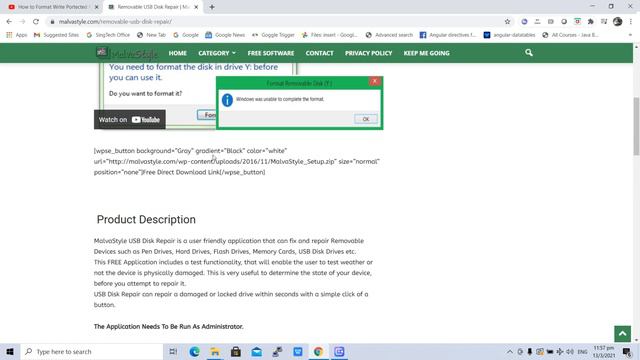Open the Google News bookmark
Image resolution: width=640 pixels, height=360 pixels.
225,35
